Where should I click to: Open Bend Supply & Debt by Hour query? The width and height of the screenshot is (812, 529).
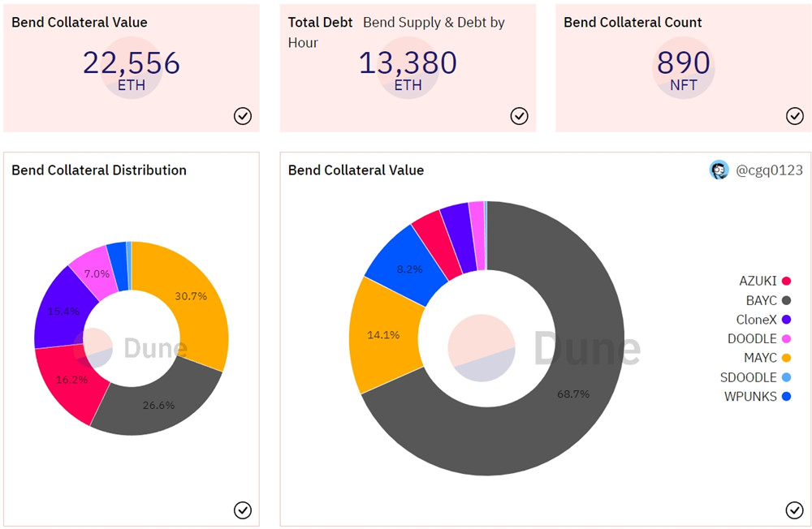pos(434,23)
